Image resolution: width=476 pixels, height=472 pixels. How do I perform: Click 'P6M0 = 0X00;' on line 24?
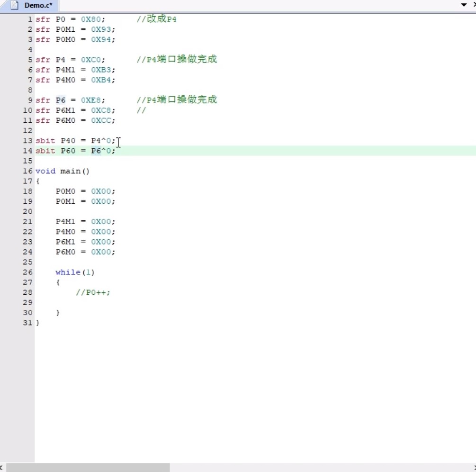pos(85,252)
